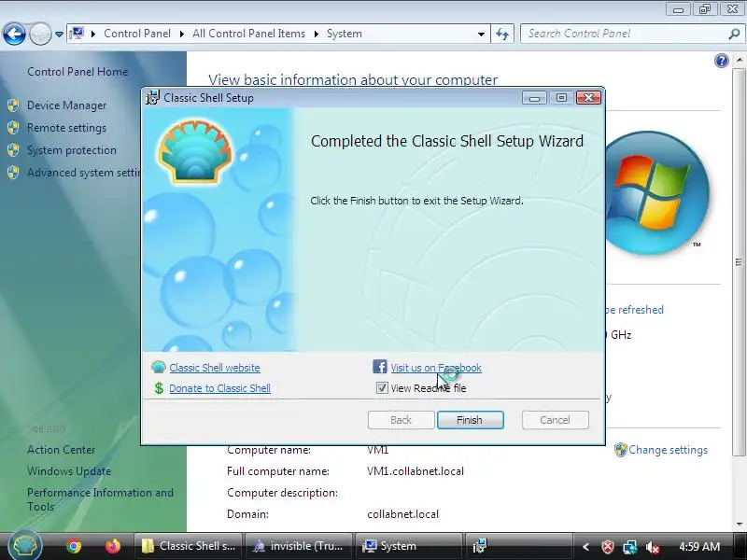The width and height of the screenshot is (747, 560).
Task: Click the blue help question mark icon
Action: [721, 61]
